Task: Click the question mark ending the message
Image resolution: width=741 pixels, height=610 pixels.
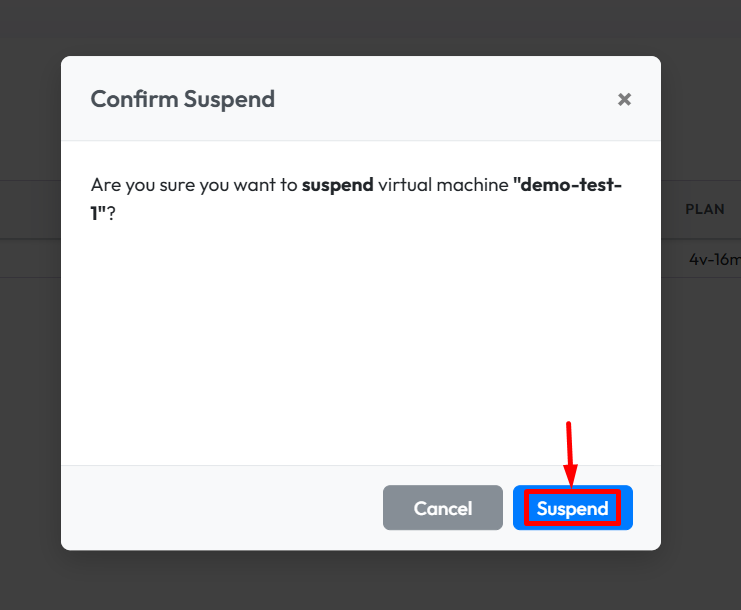Action: pos(110,213)
